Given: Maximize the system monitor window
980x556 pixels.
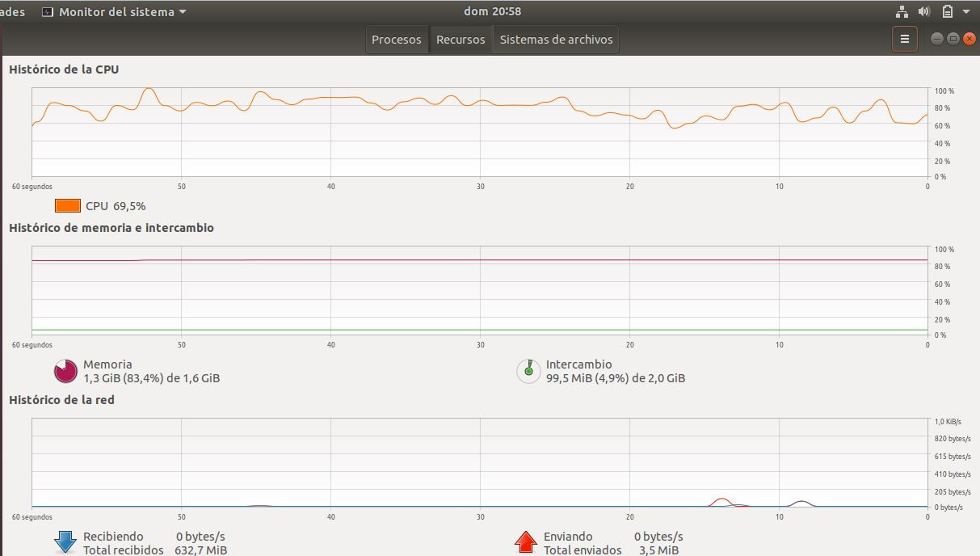Looking at the screenshot, I should click(953, 39).
